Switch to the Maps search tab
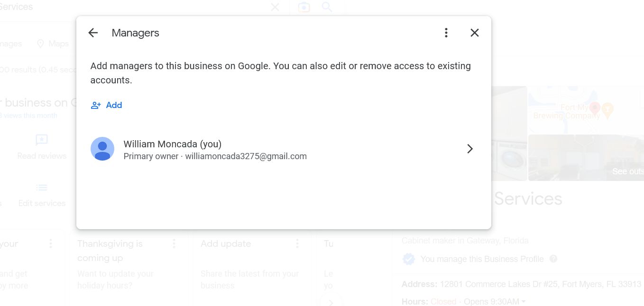The image size is (644, 306). [x=53, y=44]
